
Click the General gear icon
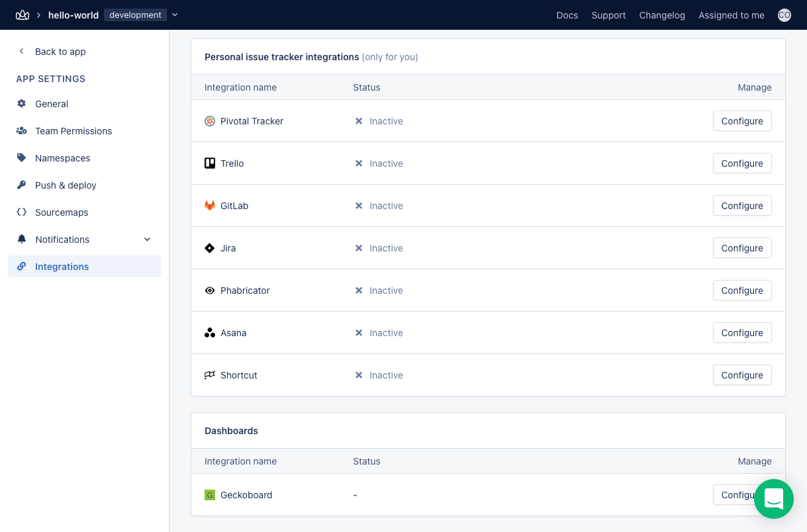point(22,104)
